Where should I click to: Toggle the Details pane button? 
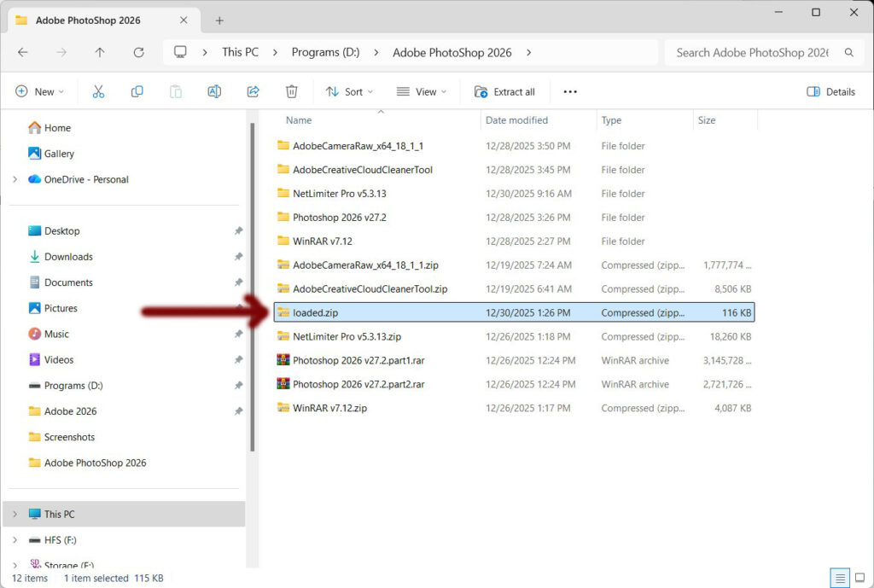coord(830,91)
